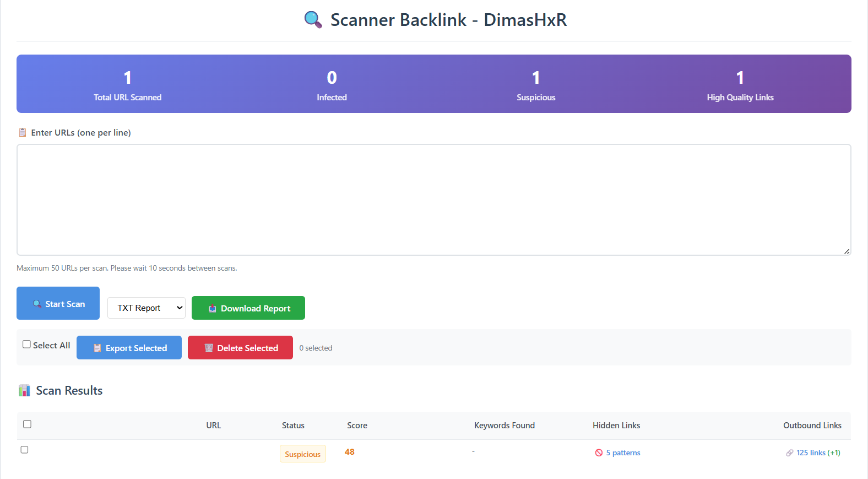Download the report with the green button

[x=248, y=308]
